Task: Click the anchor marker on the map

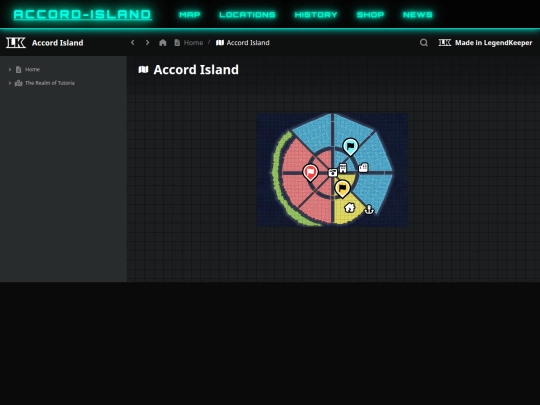Action: pos(369,209)
